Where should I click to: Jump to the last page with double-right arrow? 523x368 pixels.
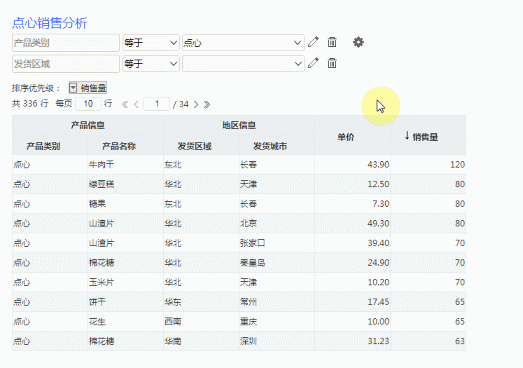[207, 104]
